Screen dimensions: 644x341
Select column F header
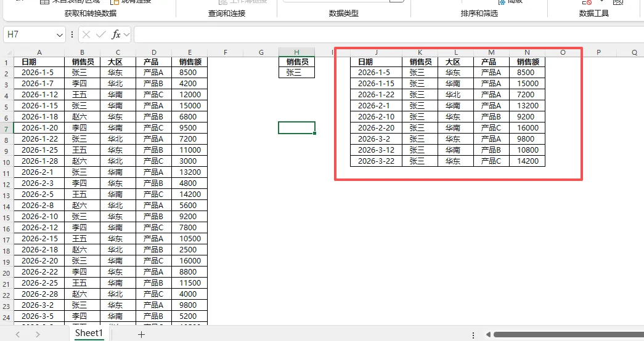[225, 52]
